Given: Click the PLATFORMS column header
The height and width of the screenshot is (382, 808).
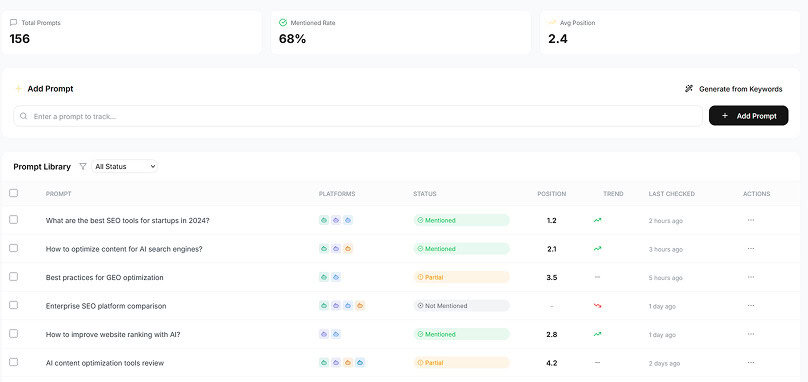Looking at the screenshot, I should tap(337, 194).
